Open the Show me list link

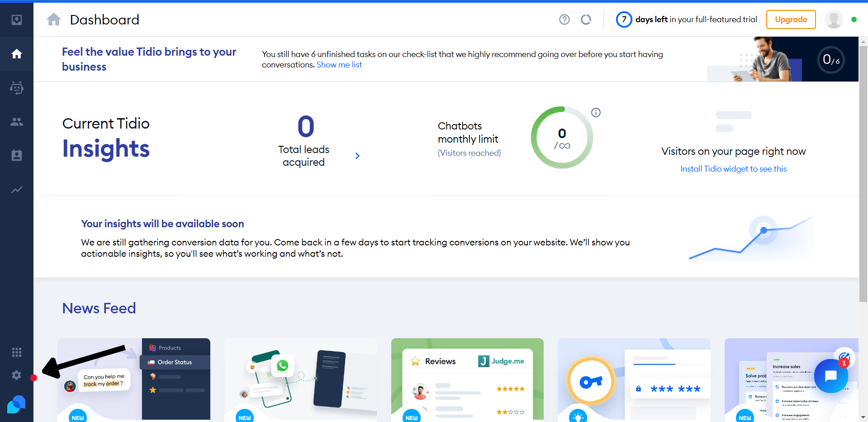click(339, 65)
